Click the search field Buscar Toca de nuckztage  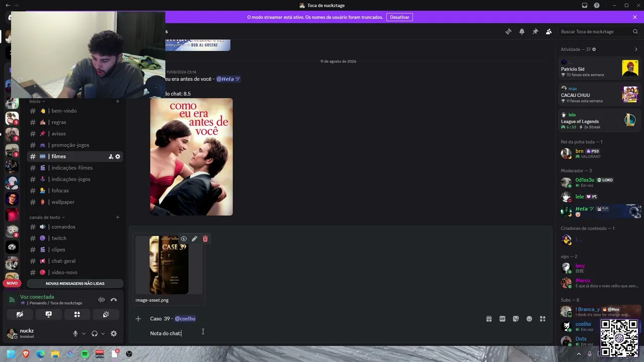tap(599, 32)
